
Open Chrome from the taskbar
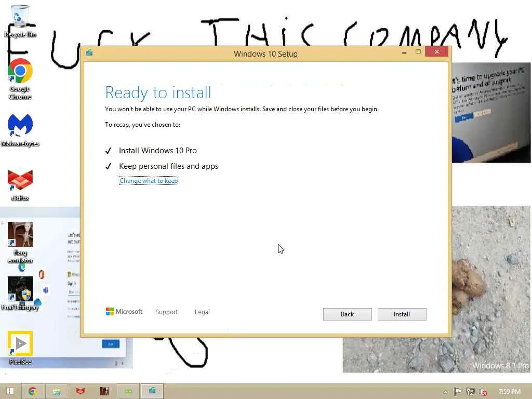(x=33, y=391)
